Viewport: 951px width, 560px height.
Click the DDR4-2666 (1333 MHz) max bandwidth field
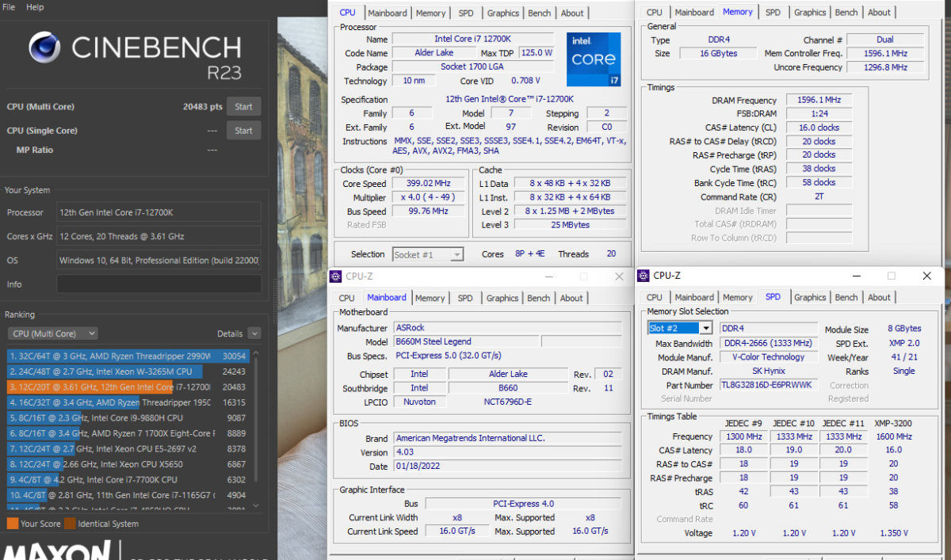769,343
